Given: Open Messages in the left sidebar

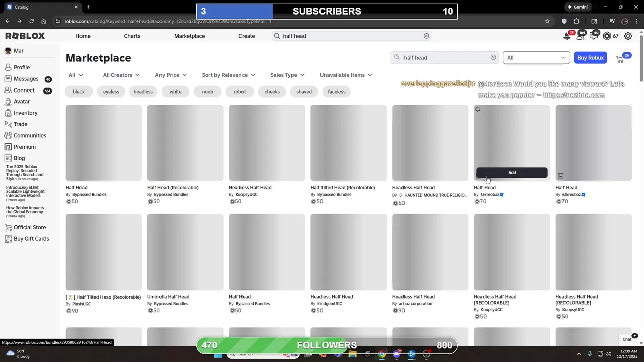Looking at the screenshot, I should click(26, 79).
